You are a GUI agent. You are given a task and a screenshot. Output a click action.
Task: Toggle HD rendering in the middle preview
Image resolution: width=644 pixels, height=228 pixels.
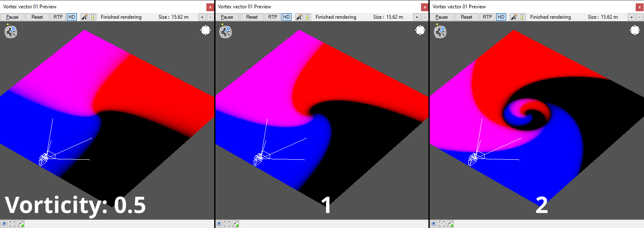pos(286,17)
